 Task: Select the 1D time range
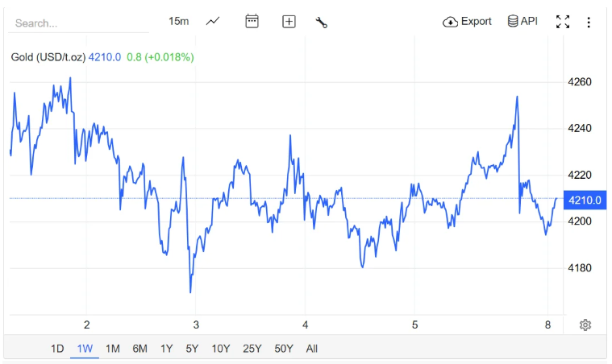(x=57, y=349)
